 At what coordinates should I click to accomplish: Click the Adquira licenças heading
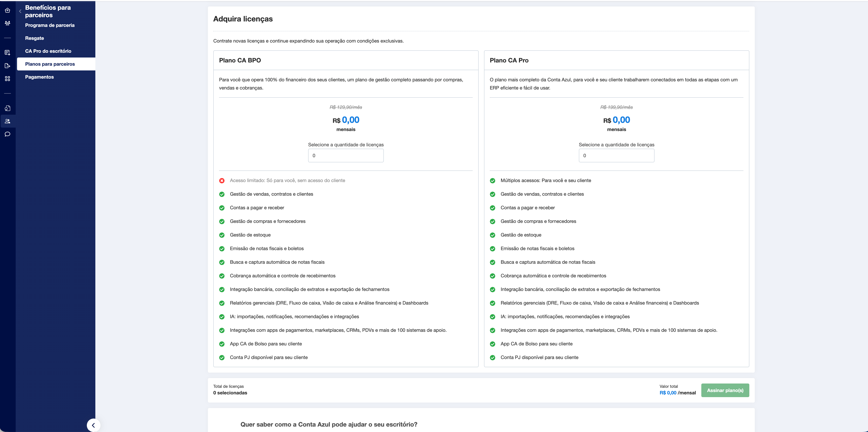243,19
